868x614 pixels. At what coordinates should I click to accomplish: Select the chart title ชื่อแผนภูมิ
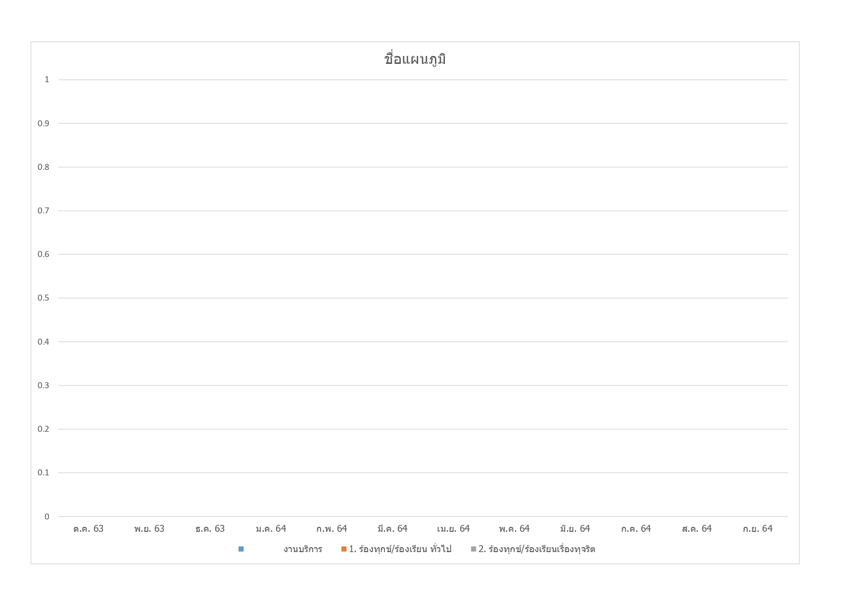[x=415, y=59]
